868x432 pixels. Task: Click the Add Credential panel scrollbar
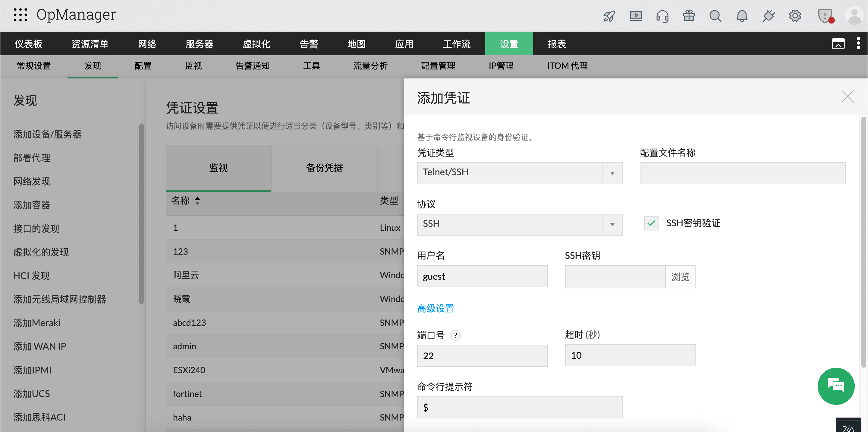point(863,242)
